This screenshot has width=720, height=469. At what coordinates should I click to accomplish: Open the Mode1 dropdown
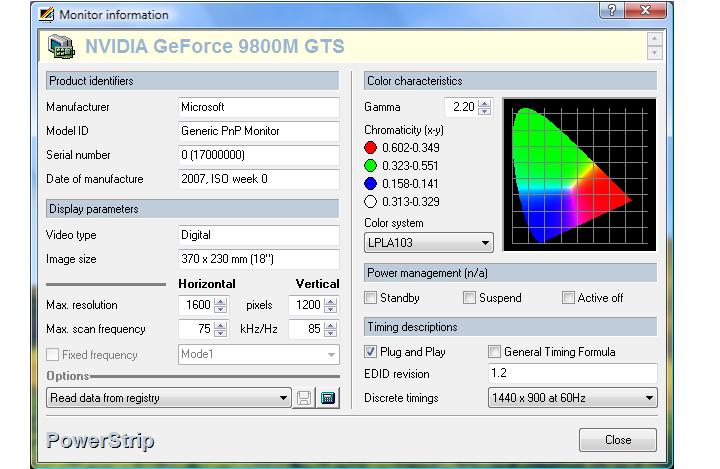pos(259,355)
